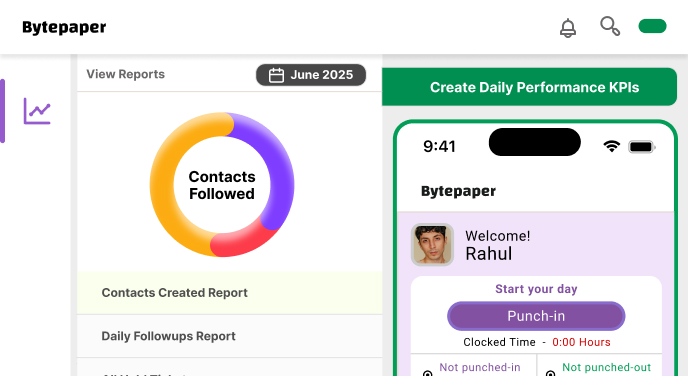Tap the purple Punch-in button
This screenshot has height=376, width=688.
(536, 316)
